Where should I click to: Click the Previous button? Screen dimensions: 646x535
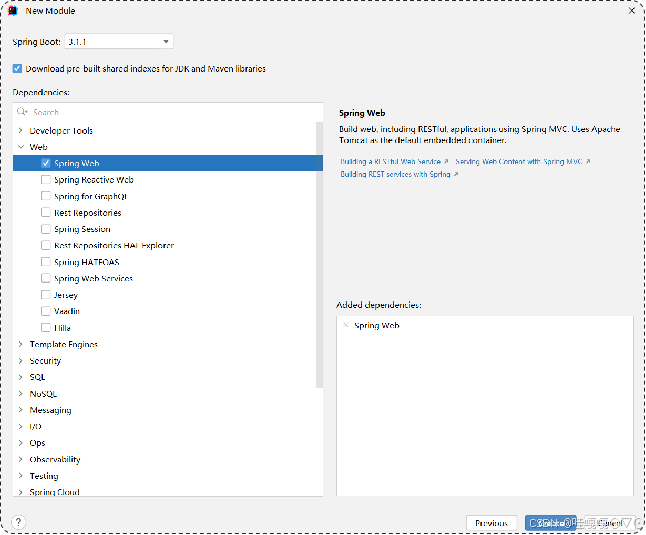(491, 523)
